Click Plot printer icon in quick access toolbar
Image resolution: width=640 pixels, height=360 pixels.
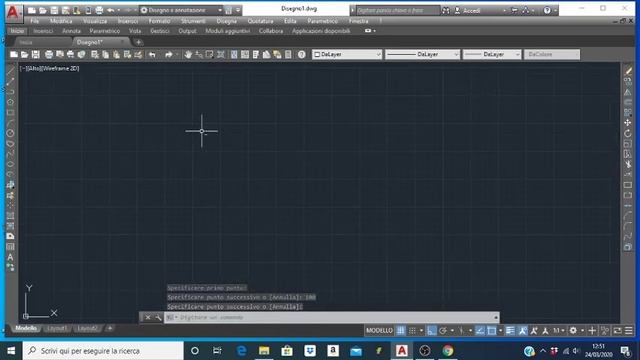tap(99, 10)
